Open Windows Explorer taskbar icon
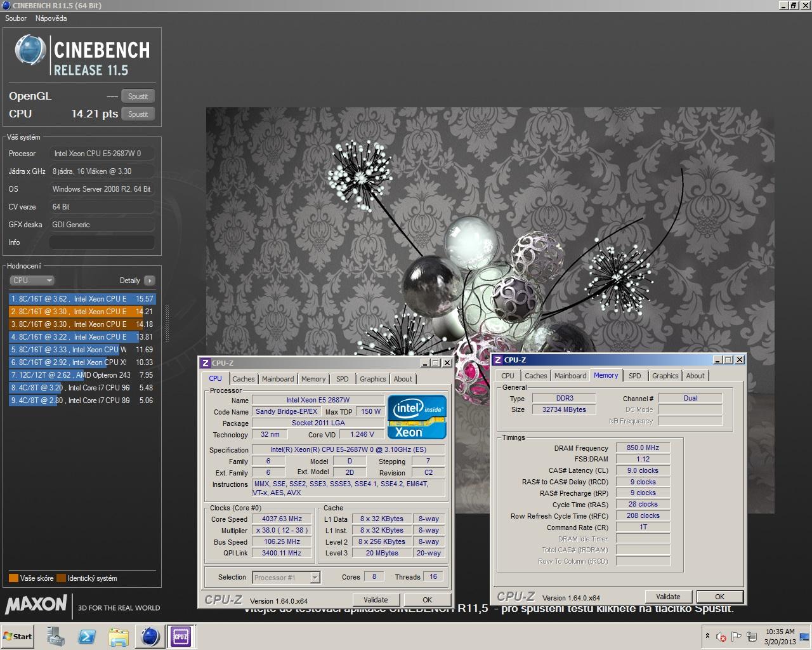The image size is (812, 650). coord(119,637)
